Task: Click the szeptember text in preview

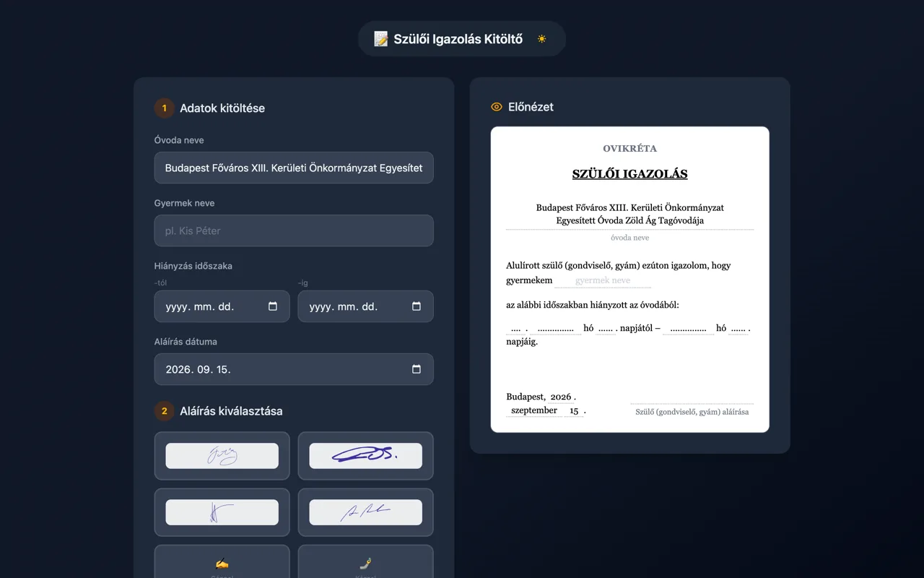Action: point(534,410)
